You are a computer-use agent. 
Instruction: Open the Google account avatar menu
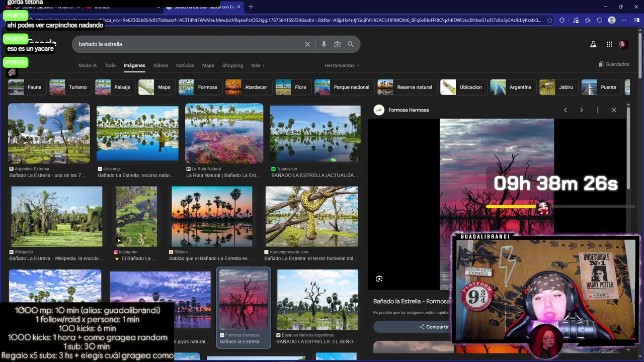[624, 44]
